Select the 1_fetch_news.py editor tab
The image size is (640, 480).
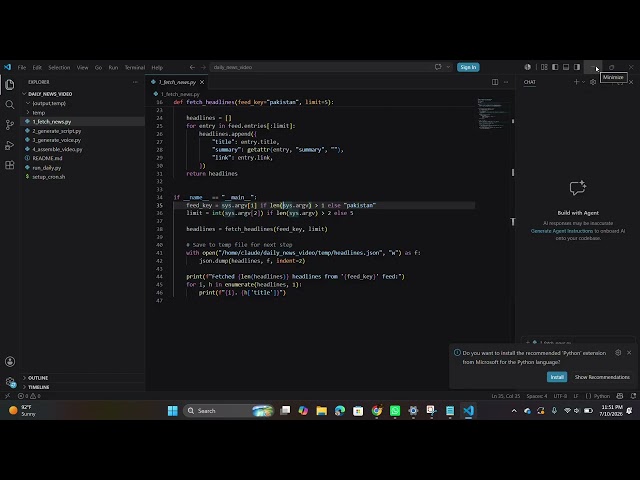(177, 82)
